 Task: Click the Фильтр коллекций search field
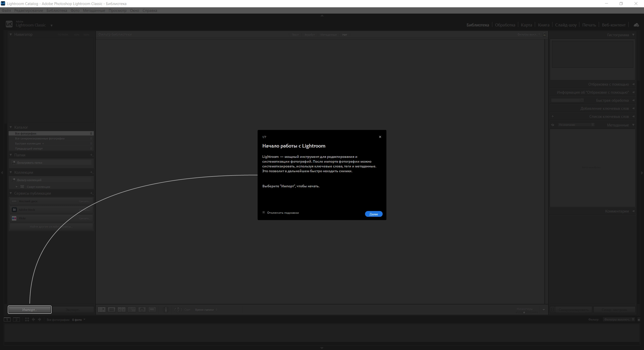(x=51, y=180)
